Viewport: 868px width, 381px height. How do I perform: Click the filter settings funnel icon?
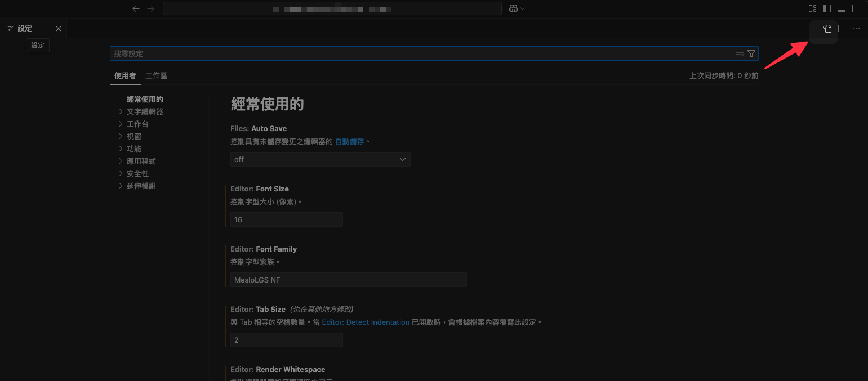coord(751,53)
